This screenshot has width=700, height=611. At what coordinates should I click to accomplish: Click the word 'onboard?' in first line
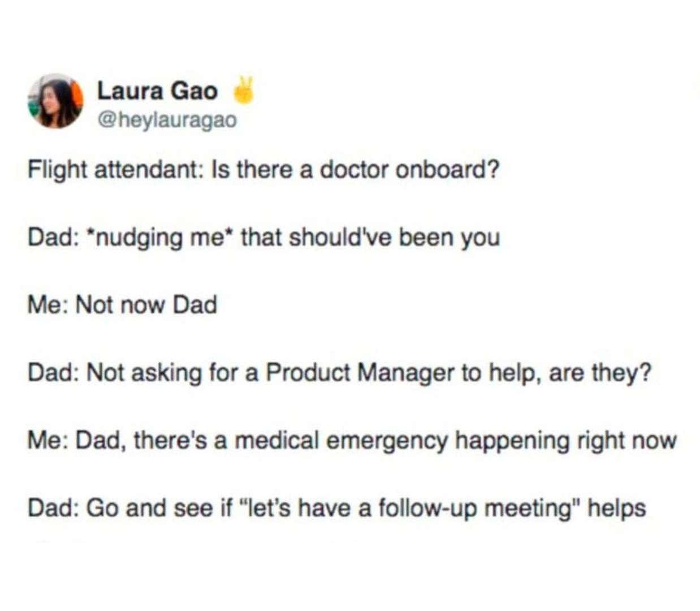pos(448,169)
